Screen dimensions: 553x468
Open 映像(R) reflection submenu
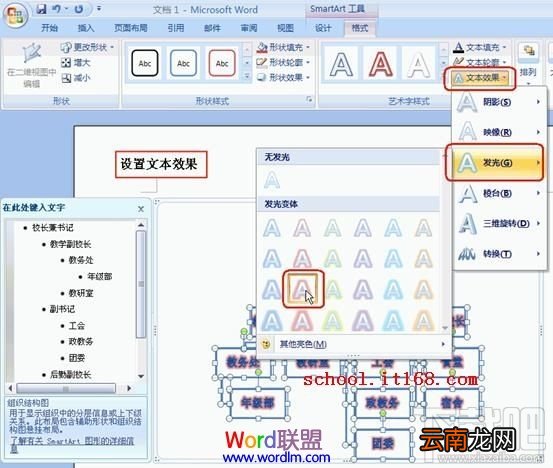click(499, 132)
